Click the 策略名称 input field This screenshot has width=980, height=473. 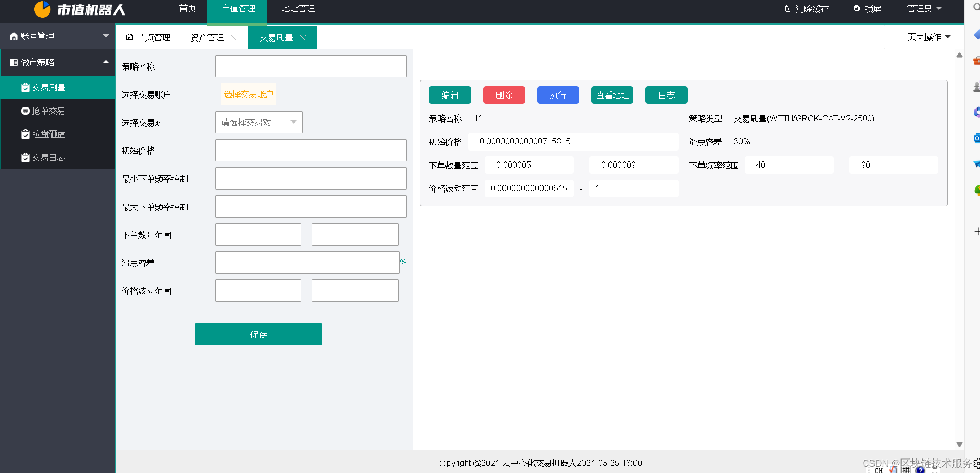[311, 66]
